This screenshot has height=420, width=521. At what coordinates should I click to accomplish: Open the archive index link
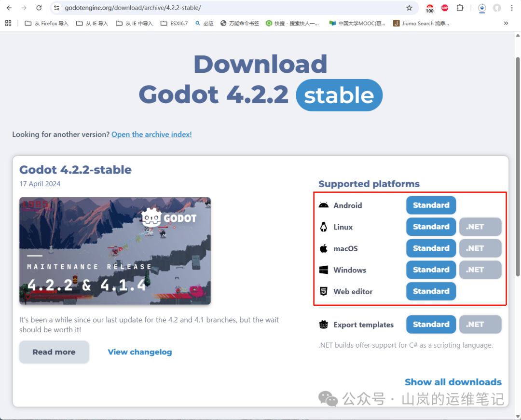click(x=151, y=134)
